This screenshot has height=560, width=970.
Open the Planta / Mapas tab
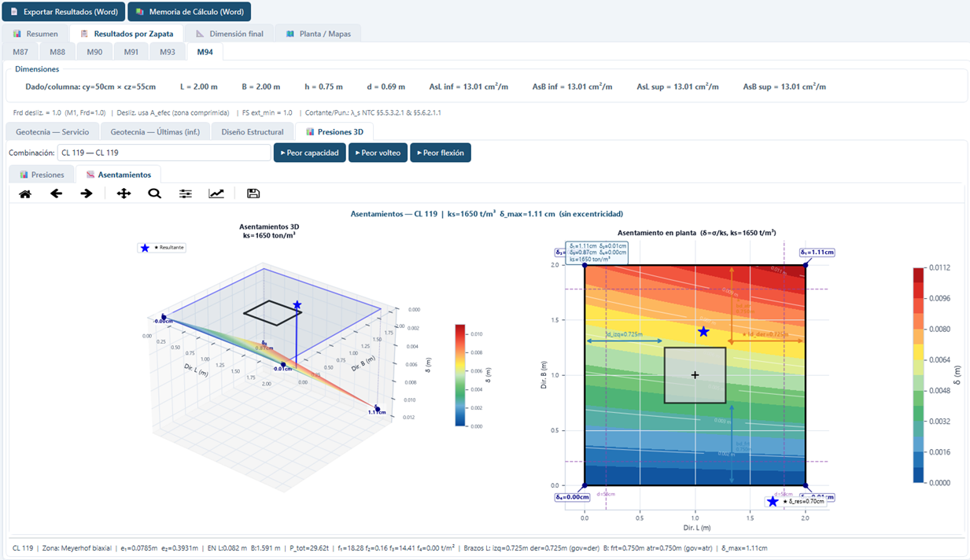tap(319, 34)
